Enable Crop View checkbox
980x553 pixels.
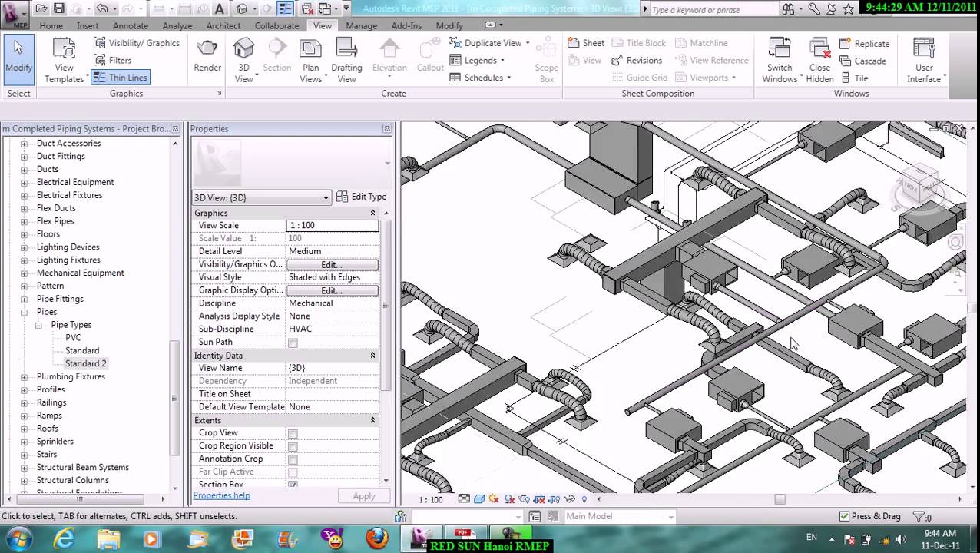(293, 433)
